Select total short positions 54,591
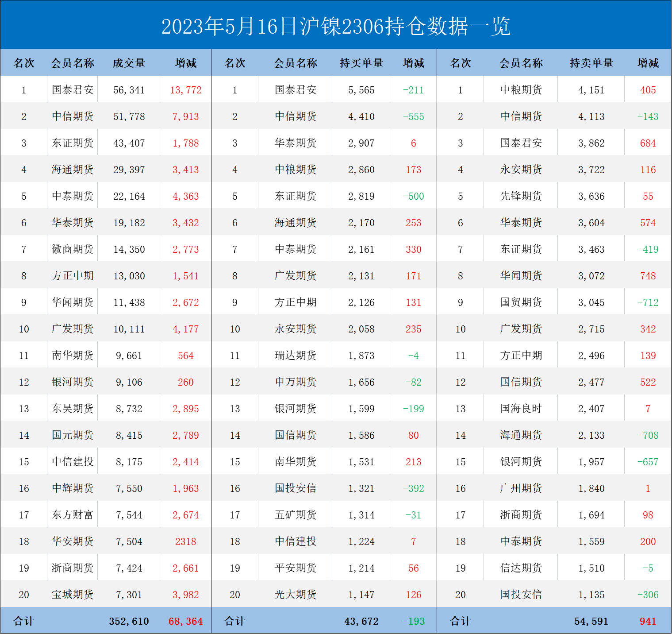Viewport: 672px width, 634px height. (591, 621)
